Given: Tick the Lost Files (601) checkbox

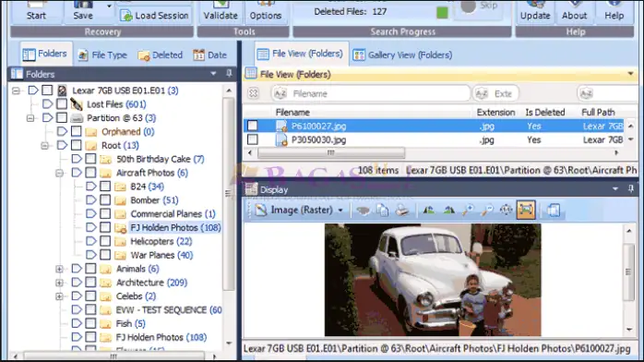Looking at the screenshot, I should pyautogui.click(x=62, y=104).
